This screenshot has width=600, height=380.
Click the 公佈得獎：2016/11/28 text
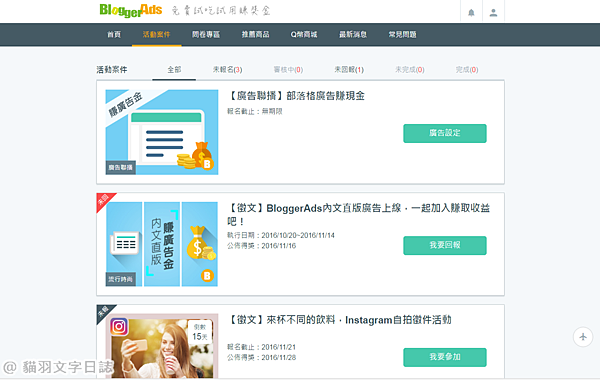click(x=262, y=357)
